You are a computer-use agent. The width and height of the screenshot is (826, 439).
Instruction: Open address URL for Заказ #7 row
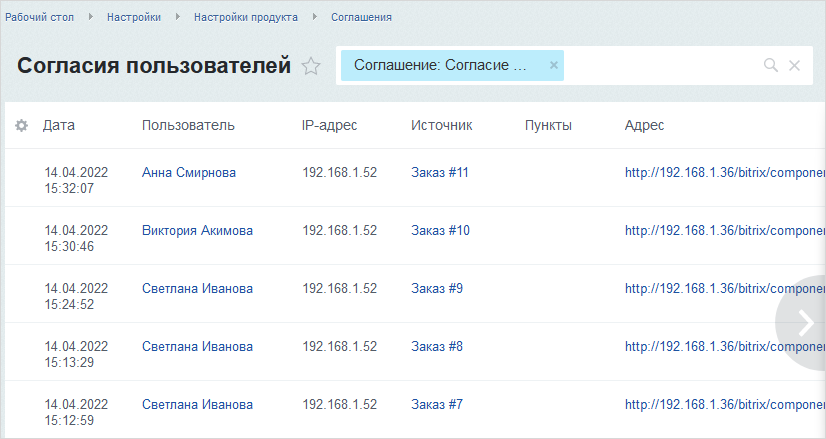coord(720,405)
